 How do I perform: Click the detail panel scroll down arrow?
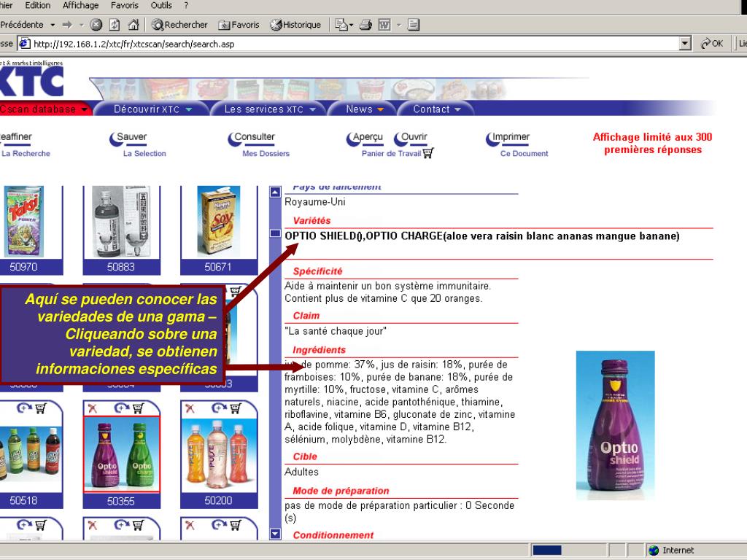point(275,534)
